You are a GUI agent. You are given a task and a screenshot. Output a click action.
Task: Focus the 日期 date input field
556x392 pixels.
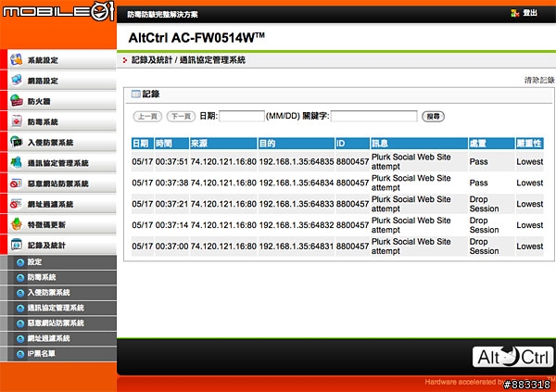(x=242, y=116)
